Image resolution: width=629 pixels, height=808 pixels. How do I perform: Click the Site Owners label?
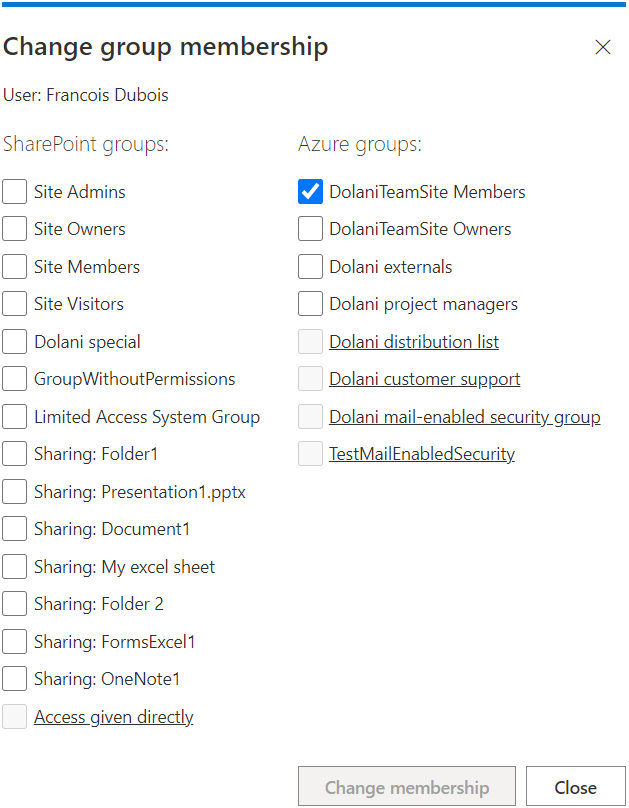(x=79, y=229)
